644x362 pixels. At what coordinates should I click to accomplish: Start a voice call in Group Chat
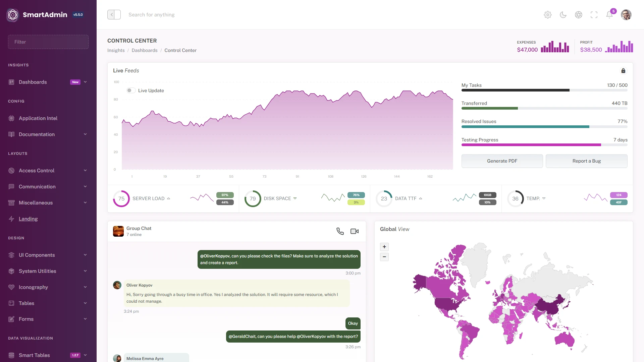[x=340, y=231]
